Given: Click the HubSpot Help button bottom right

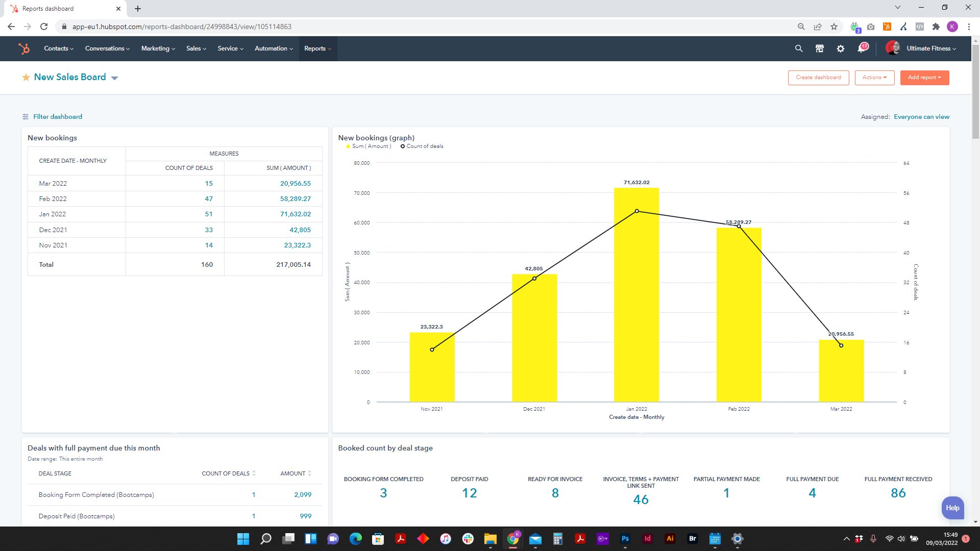Looking at the screenshot, I should 953,507.
